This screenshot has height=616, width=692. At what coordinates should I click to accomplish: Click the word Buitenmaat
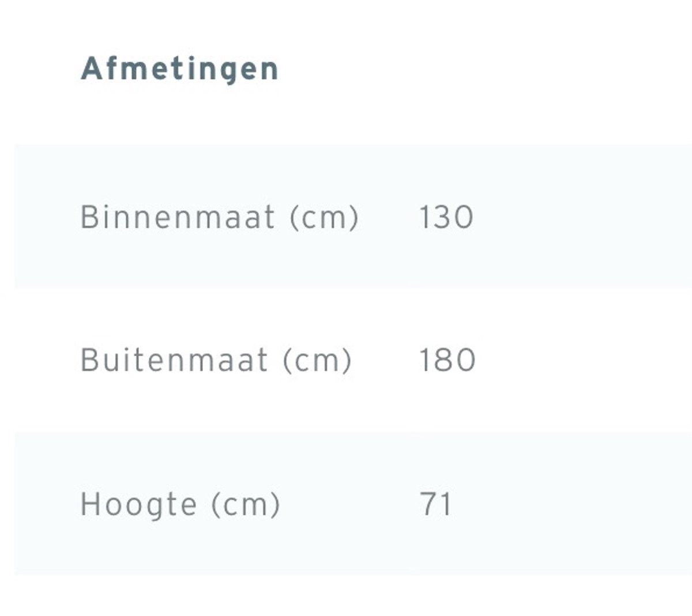tap(174, 360)
